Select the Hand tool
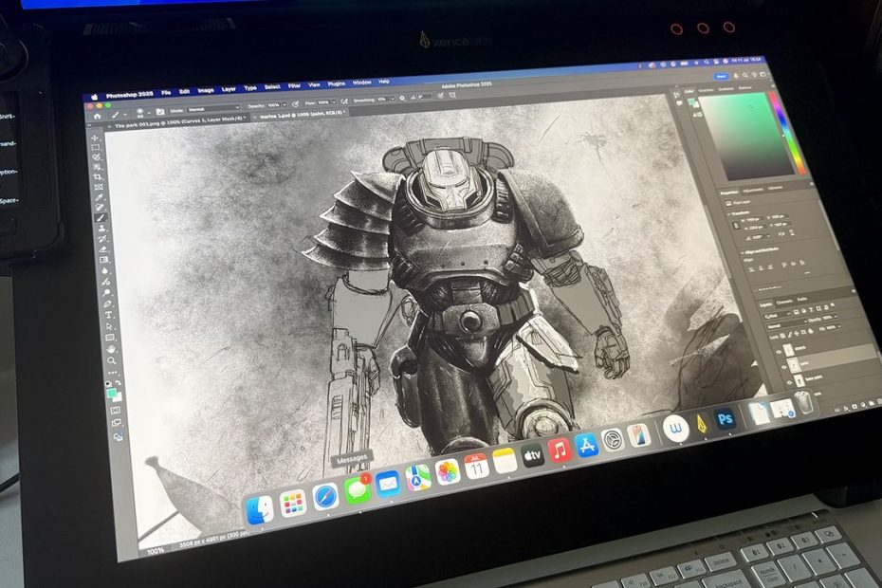This screenshot has width=882, height=588. (x=111, y=349)
